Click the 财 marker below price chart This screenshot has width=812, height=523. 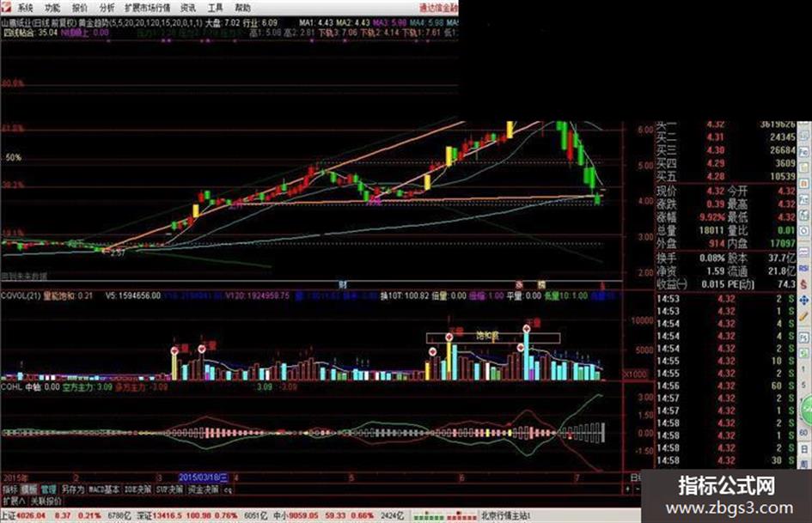click(342, 285)
